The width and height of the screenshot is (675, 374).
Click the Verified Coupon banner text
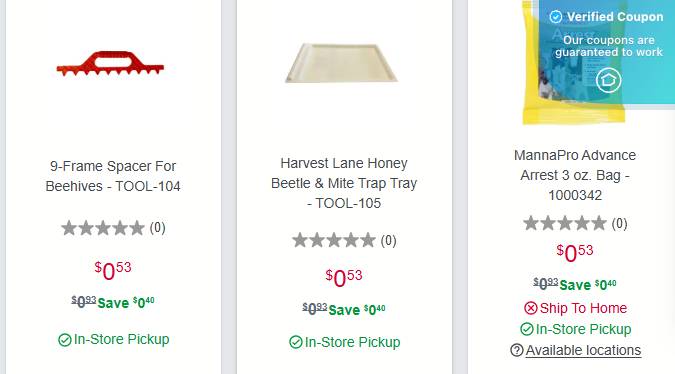615,17
